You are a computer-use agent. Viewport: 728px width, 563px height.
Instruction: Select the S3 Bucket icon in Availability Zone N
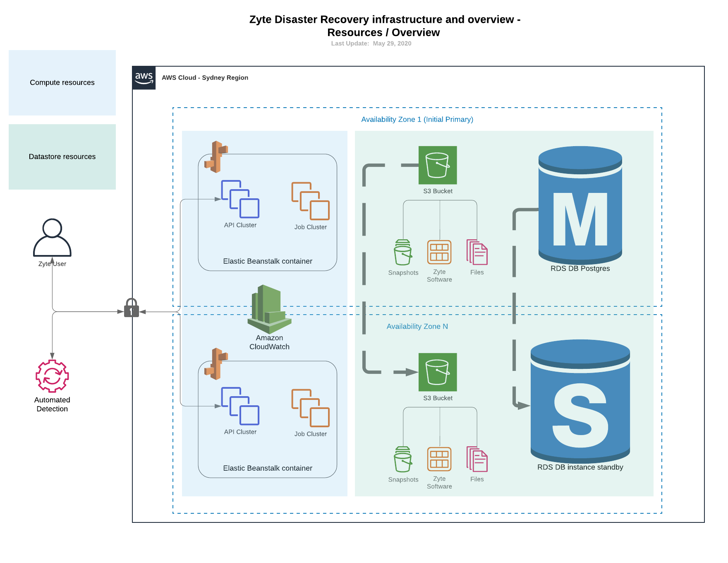[438, 372]
